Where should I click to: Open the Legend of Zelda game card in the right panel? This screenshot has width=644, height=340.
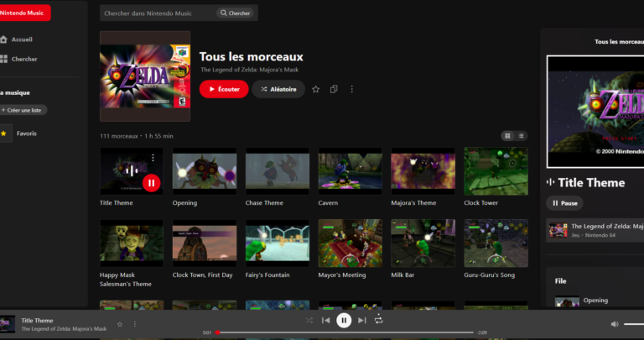(595, 231)
